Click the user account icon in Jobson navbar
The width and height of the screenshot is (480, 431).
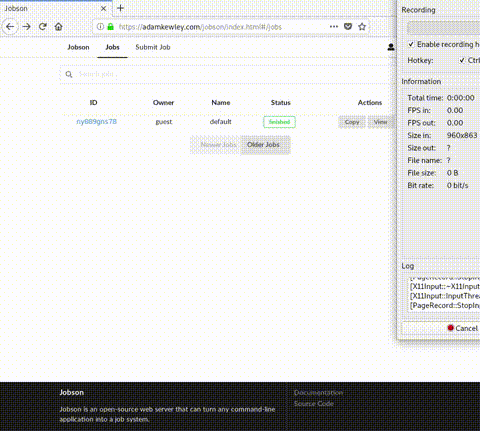click(x=391, y=47)
